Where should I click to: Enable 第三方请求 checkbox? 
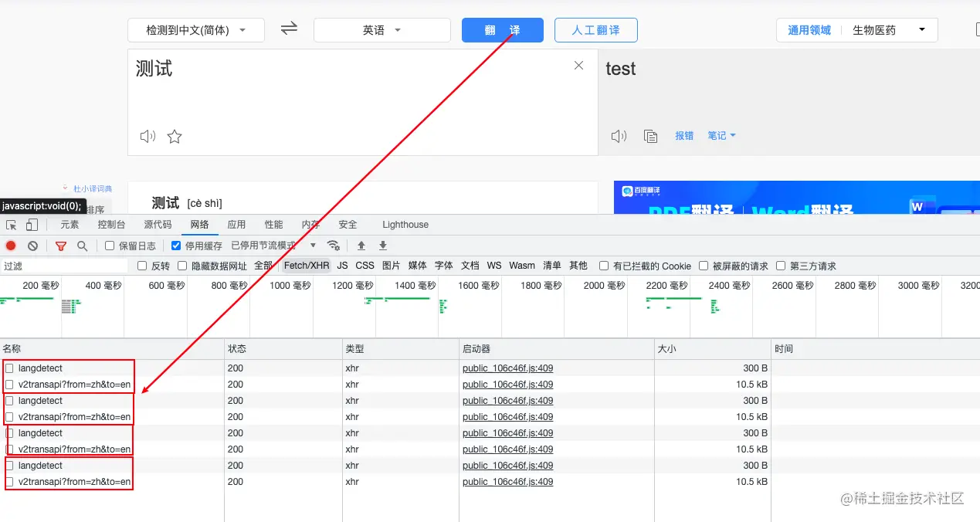[x=781, y=266]
